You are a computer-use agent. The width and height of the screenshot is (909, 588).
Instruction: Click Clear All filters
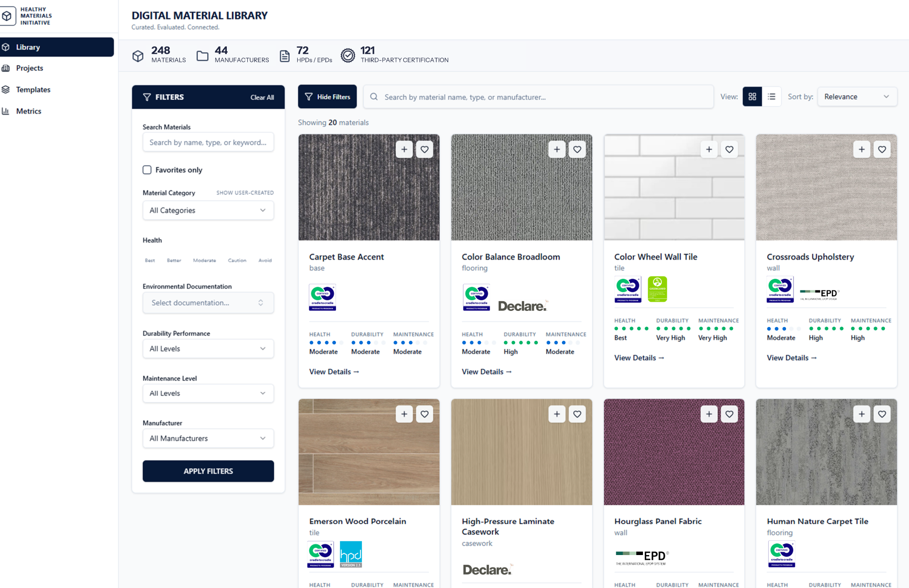pyautogui.click(x=262, y=97)
